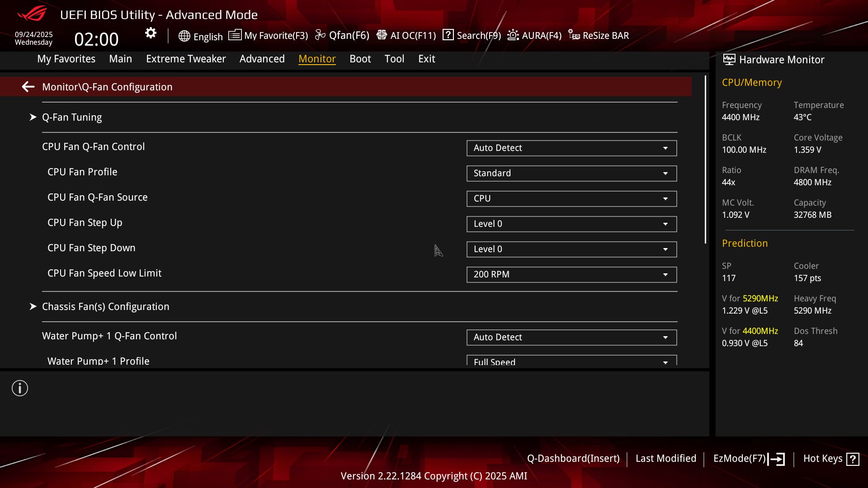Open My Favorite(F3) list icon
The image size is (868, 488).
pyautogui.click(x=235, y=35)
